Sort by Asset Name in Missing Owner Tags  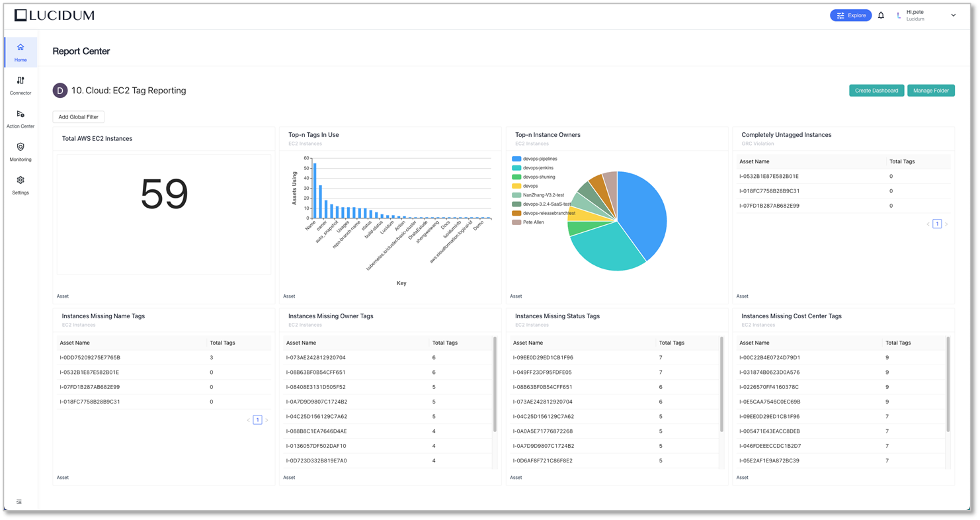coord(301,343)
